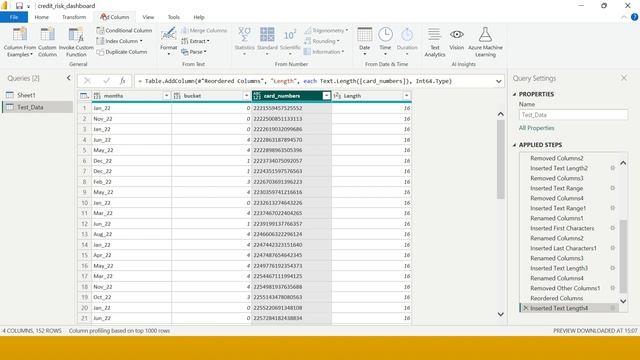The height and width of the screenshot is (360, 640).
Task: Cancel formula bar edit
Action: click(87, 81)
